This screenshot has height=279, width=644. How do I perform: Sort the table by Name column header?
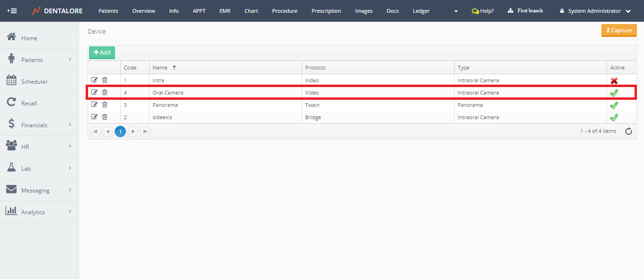(x=160, y=68)
